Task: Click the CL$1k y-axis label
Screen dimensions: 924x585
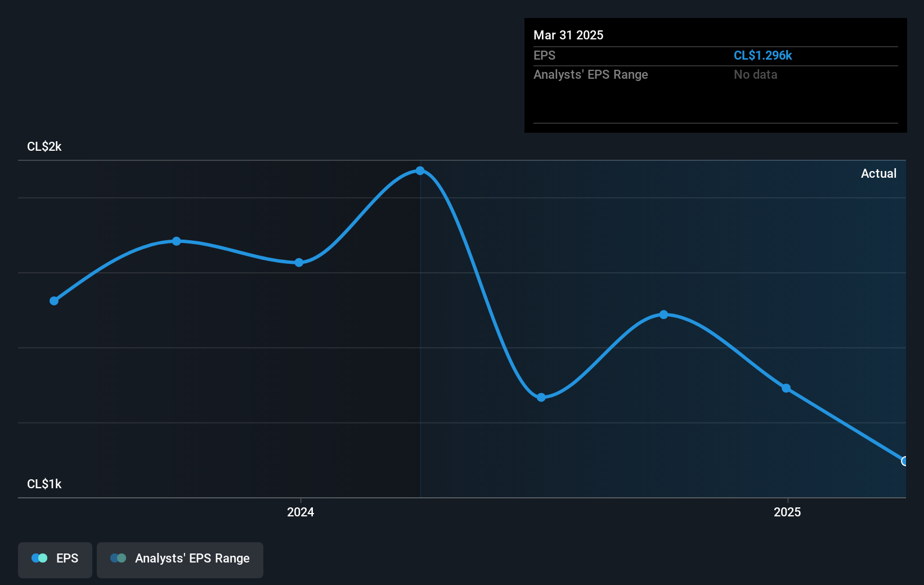Action: pos(44,484)
